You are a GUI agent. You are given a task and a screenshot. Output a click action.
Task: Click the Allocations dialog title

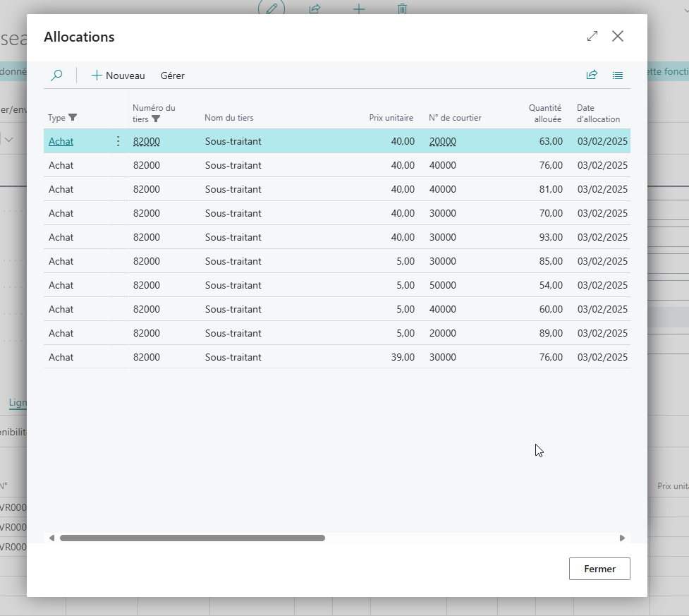tap(79, 37)
